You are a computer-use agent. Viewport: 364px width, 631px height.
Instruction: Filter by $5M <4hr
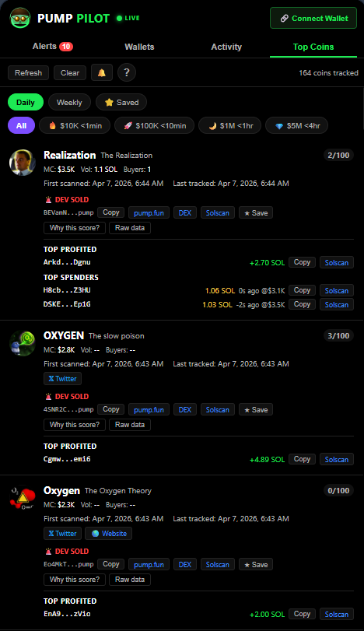(x=297, y=125)
